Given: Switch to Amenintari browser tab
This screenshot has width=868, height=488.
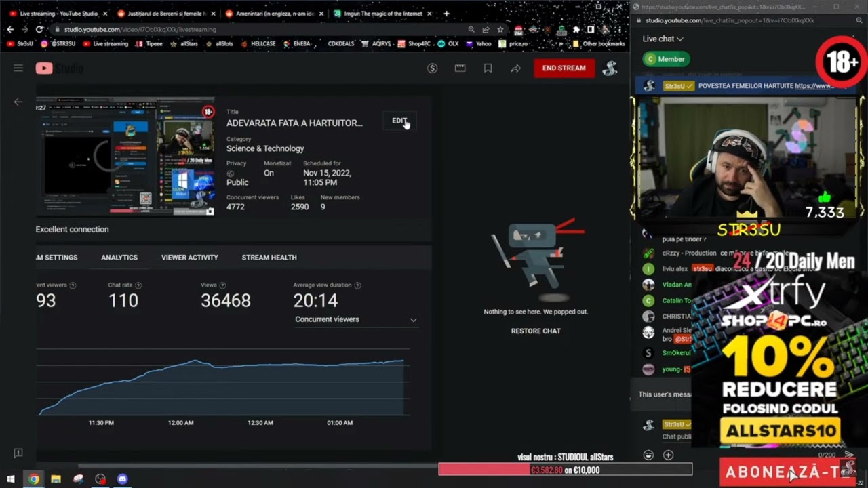Looking at the screenshot, I should tap(274, 13).
